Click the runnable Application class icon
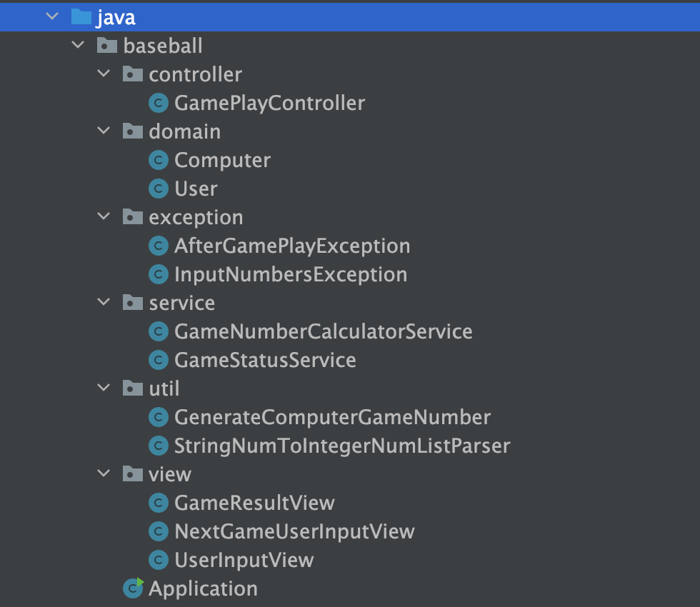Viewport: 700px width, 607px height. click(x=134, y=588)
